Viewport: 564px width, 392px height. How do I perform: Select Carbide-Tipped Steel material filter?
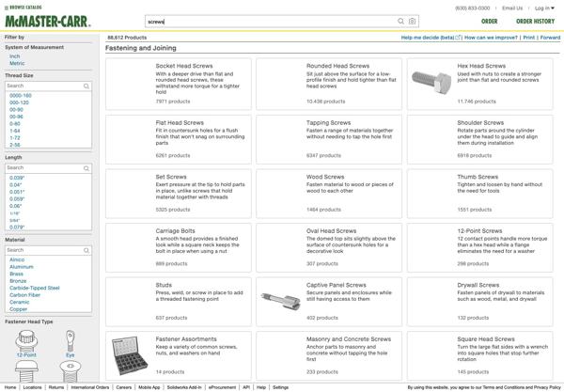pyautogui.click(x=35, y=288)
